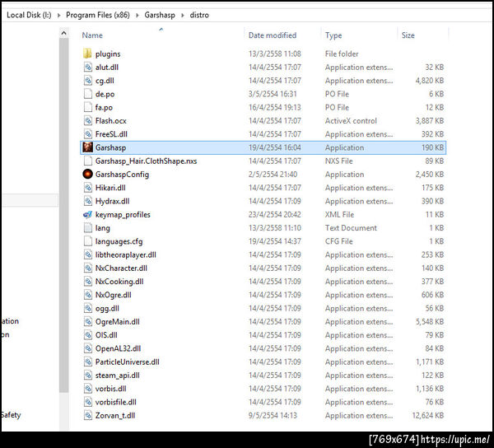This screenshot has width=494, height=448.
Task: Sort files by Date modified column
Action: tap(273, 35)
